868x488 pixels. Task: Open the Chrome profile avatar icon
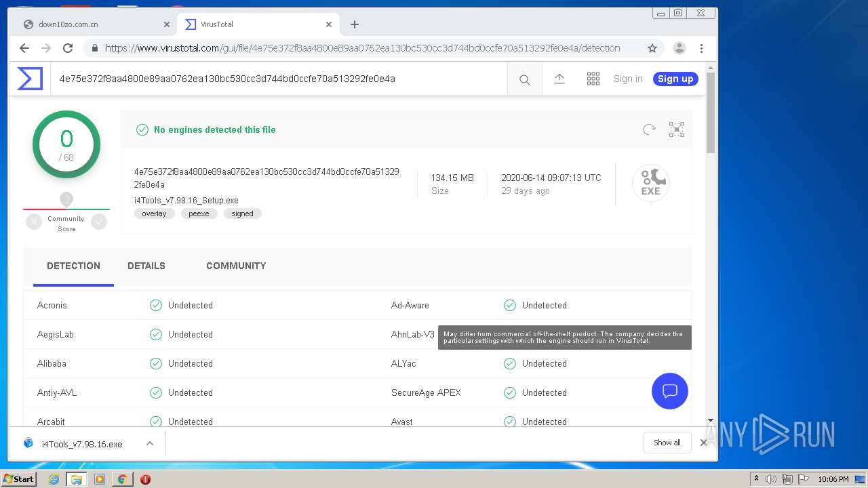click(x=679, y=48)
